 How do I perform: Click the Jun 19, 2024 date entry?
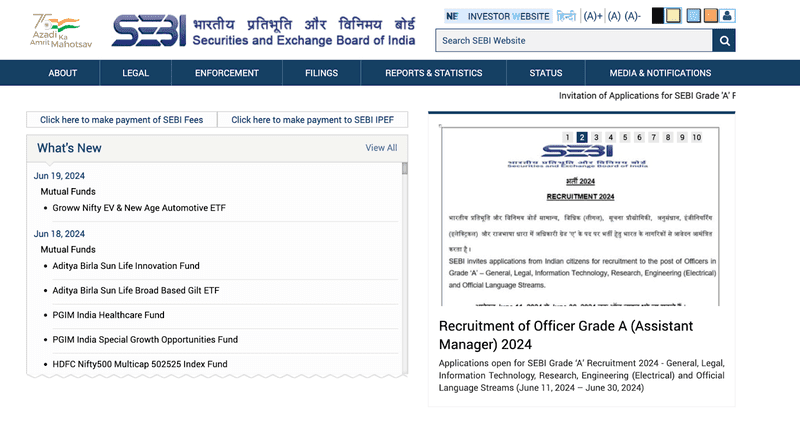(59, 176)
